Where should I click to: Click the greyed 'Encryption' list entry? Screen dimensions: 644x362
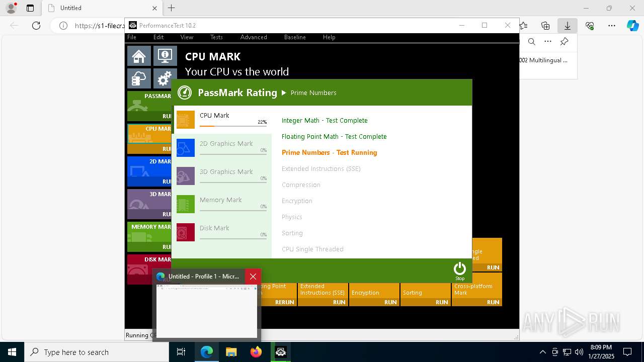(297, 201)
